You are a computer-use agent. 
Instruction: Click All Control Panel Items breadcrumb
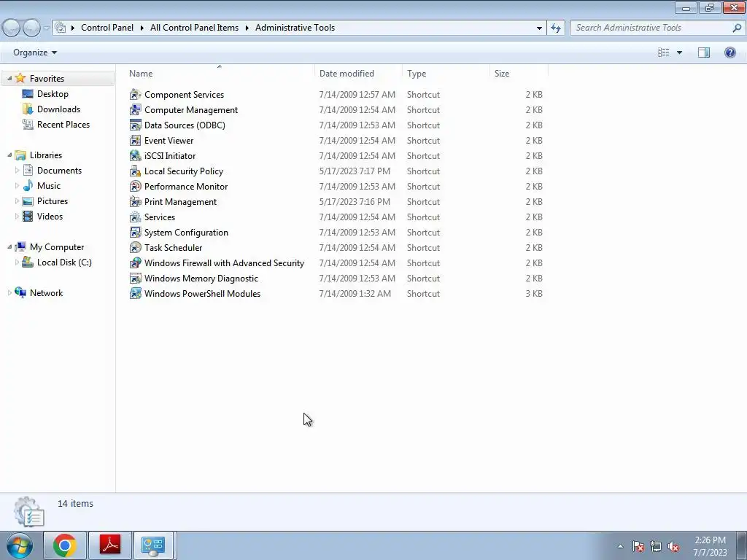pyautogui.click(x=194, y=28)
